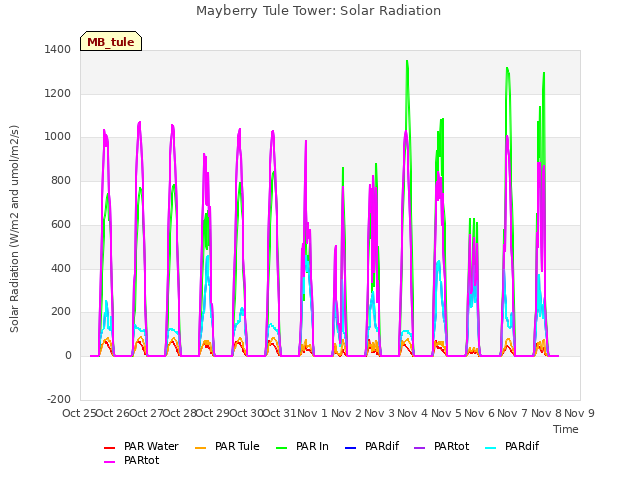This screenshot has width=640, height=480.
Task: Select the PARdif label beside the dark blue swatch
Action: tap(382, 447)
